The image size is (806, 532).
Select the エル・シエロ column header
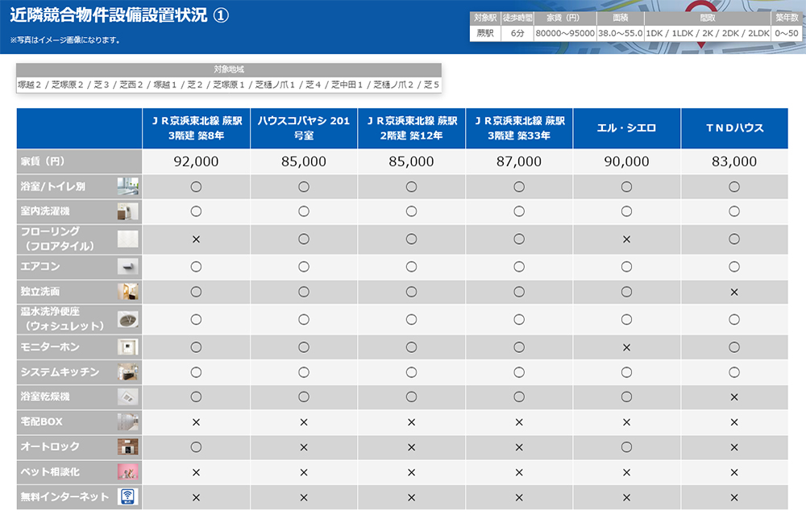pos(626,128)
